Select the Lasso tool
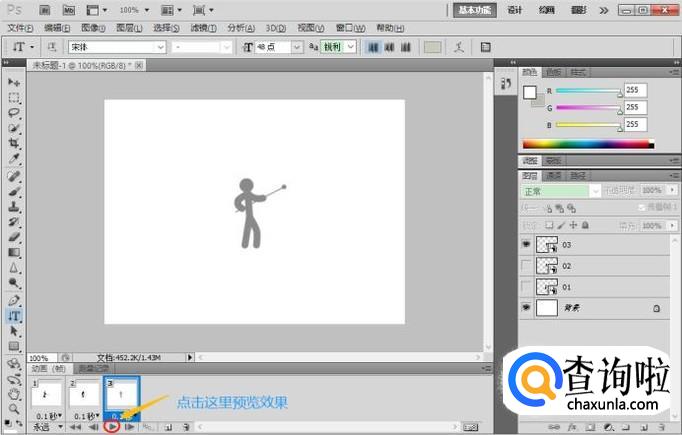This screenshot has width=682, height=435. click(x=15, y=113)
